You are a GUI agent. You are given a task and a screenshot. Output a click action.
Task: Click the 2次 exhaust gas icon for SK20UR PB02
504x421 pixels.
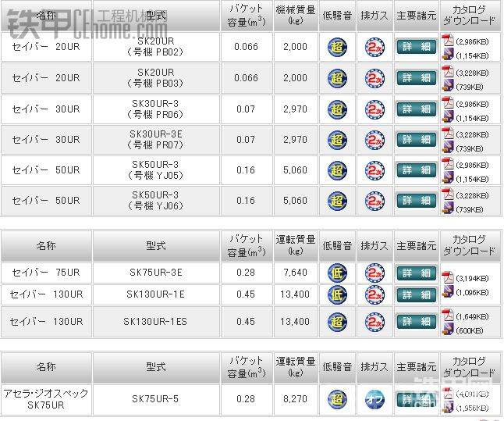point(374,48)
